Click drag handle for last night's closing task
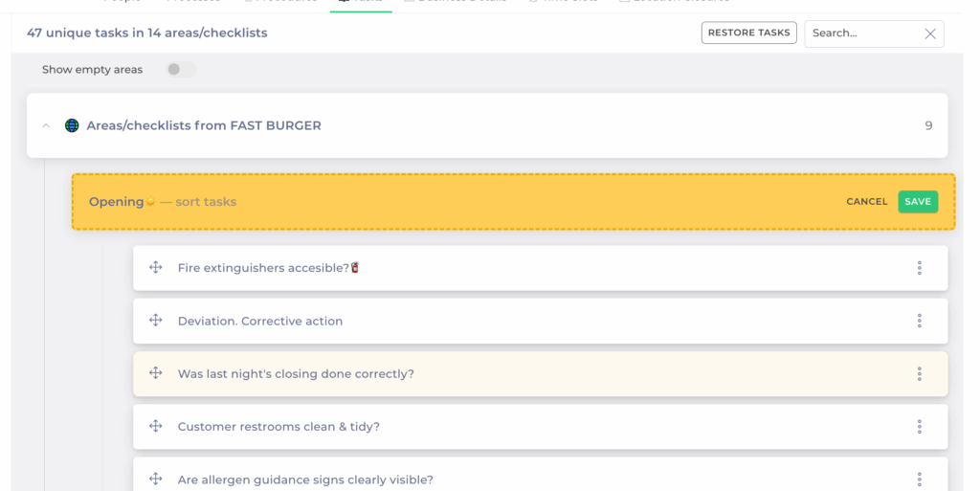This screenshot has width=980, height=491. tap(155, 373)
